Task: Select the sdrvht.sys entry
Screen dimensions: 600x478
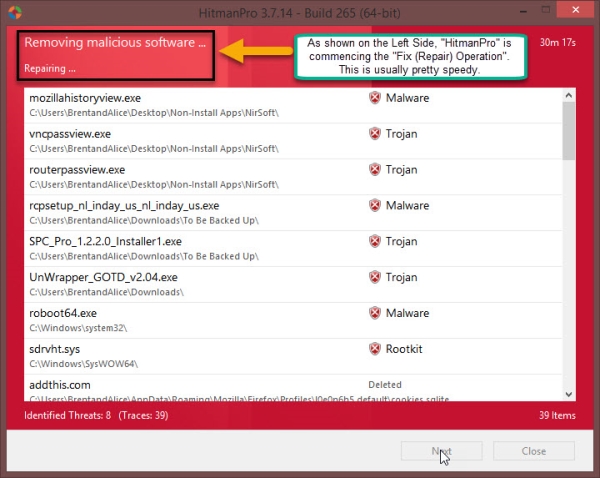Action: tap(293, 356)
